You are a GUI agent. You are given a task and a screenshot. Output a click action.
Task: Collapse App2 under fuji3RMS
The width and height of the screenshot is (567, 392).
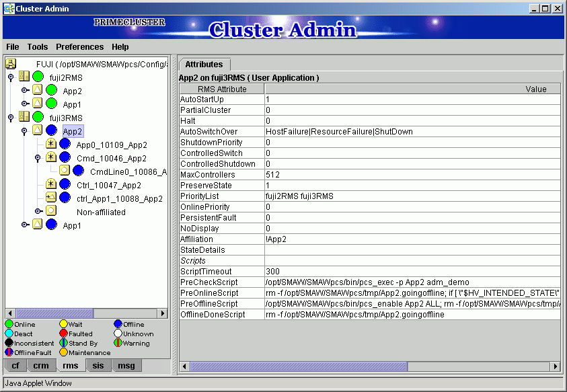pos(24,131)
